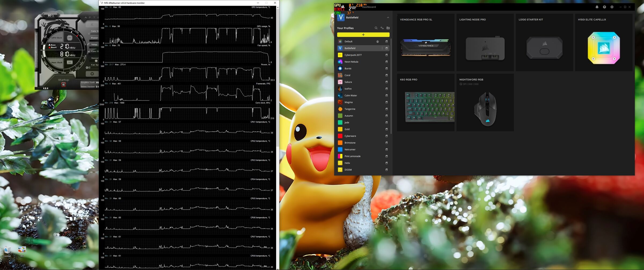
Task: Select the Pink Lemonade profile
Action: (363, 156)
